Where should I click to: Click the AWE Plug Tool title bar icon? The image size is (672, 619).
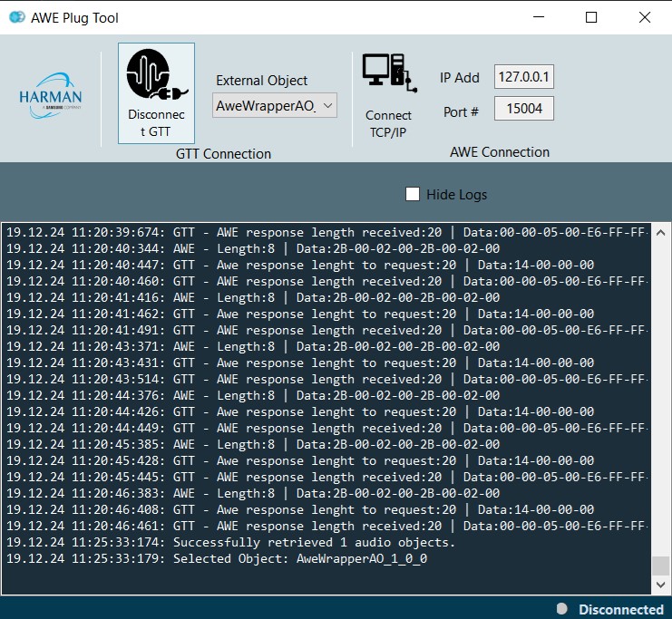click(16, 17)
